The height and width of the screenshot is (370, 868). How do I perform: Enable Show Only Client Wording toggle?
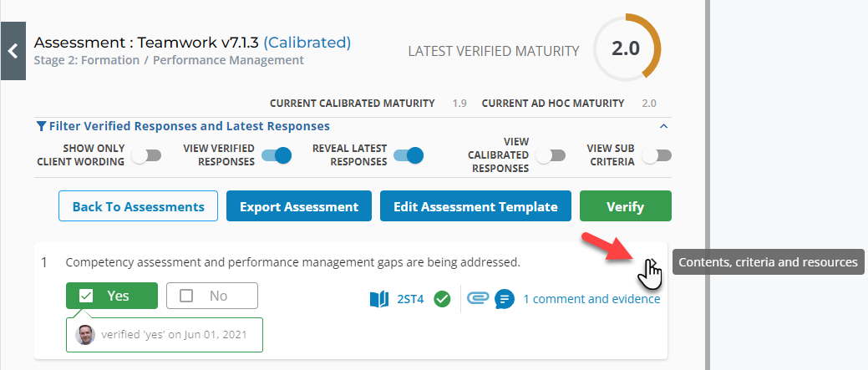(x=145, y=155)
